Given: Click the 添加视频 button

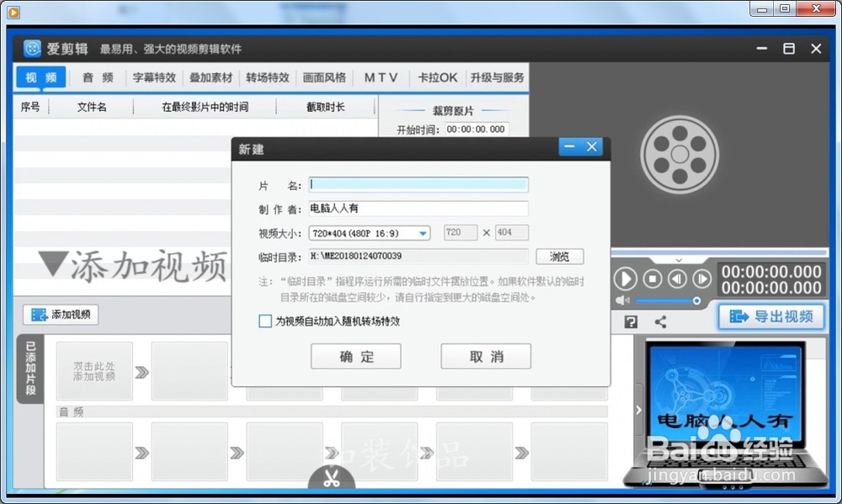Looking at the screenshot, I should click(61, 315).
